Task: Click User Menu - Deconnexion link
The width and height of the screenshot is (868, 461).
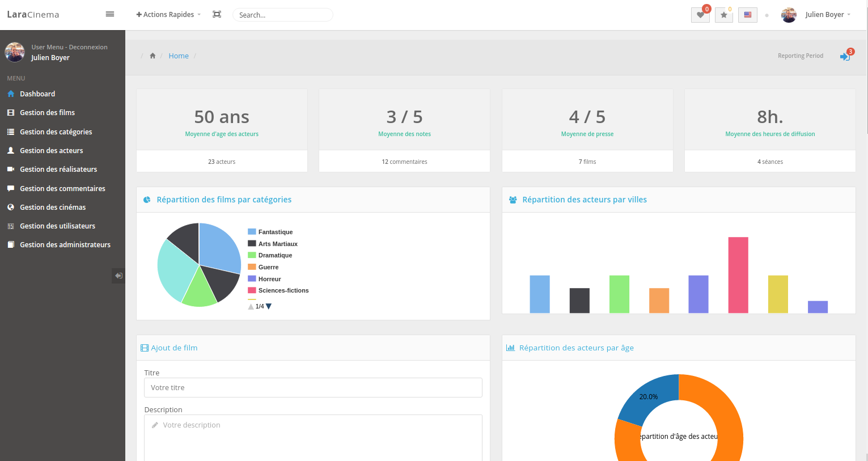Action: click(69, 47)
